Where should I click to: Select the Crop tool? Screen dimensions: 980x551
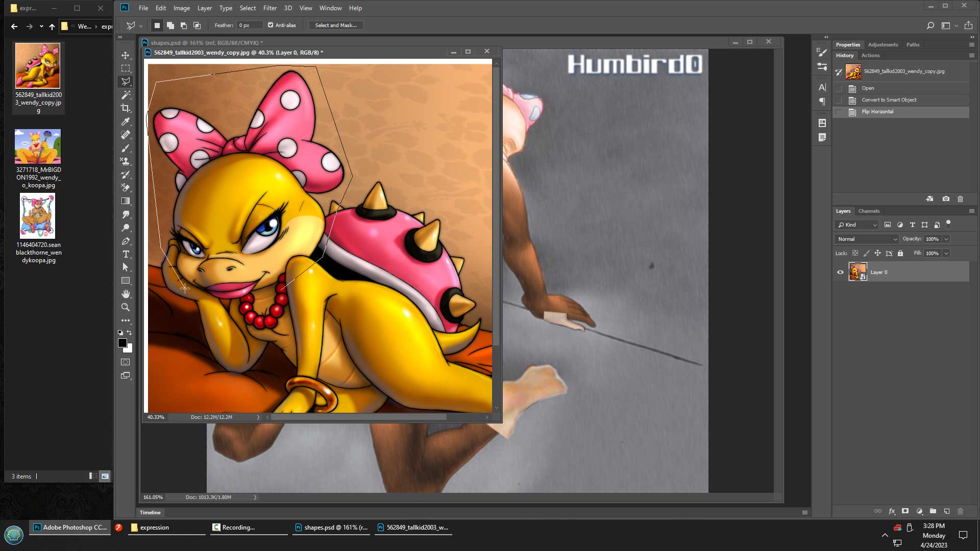pyautogui.click(x=126, y=108)
